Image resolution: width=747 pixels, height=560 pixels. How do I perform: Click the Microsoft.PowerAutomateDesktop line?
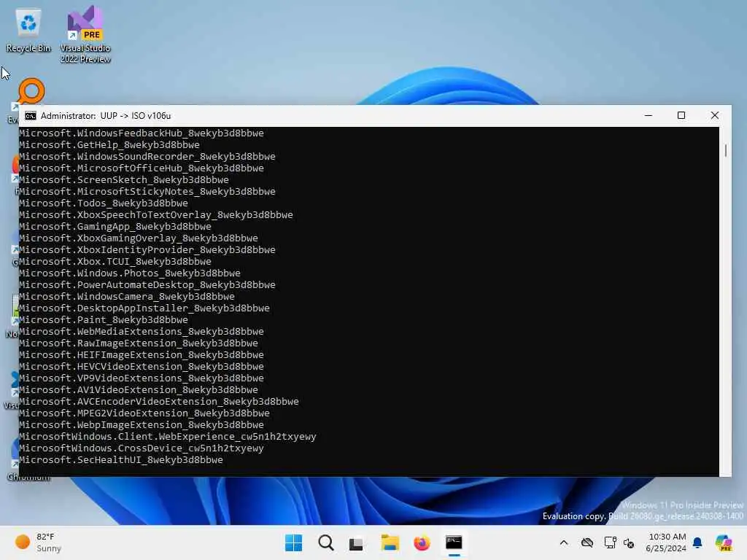click(147, 285)
